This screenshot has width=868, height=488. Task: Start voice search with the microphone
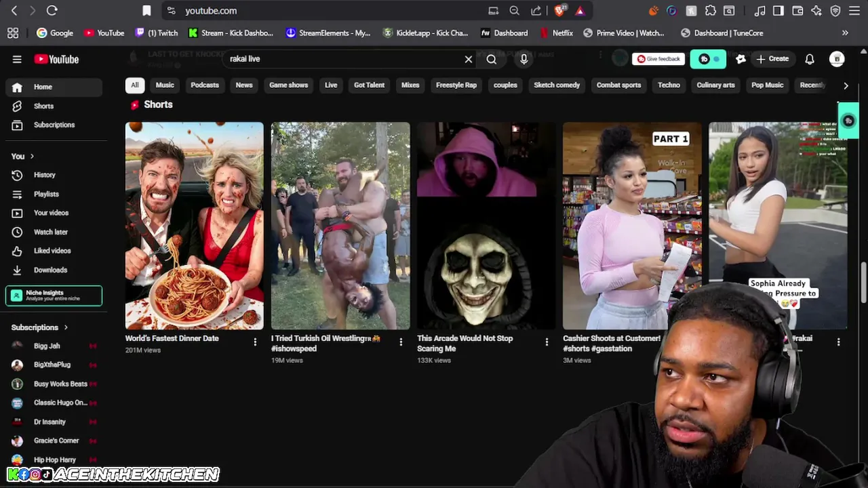coord(524,59)
